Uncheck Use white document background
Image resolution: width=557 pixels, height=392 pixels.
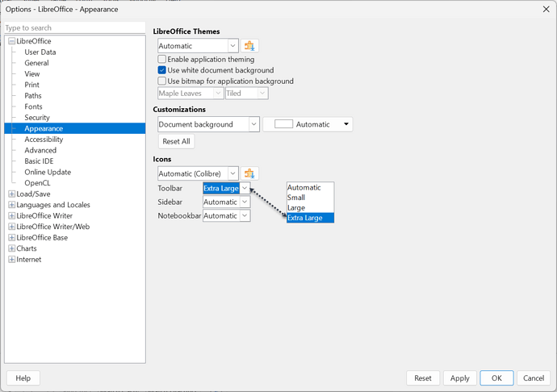click(162, 70)
